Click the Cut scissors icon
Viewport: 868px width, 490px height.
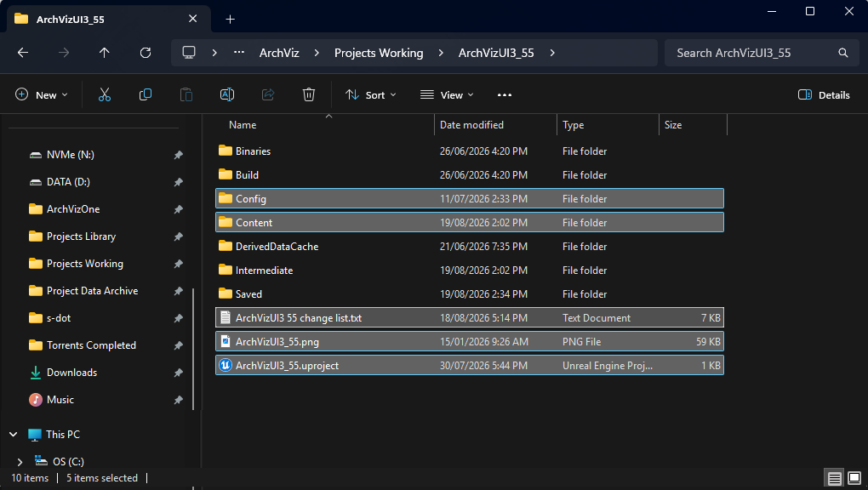point(104,94)
